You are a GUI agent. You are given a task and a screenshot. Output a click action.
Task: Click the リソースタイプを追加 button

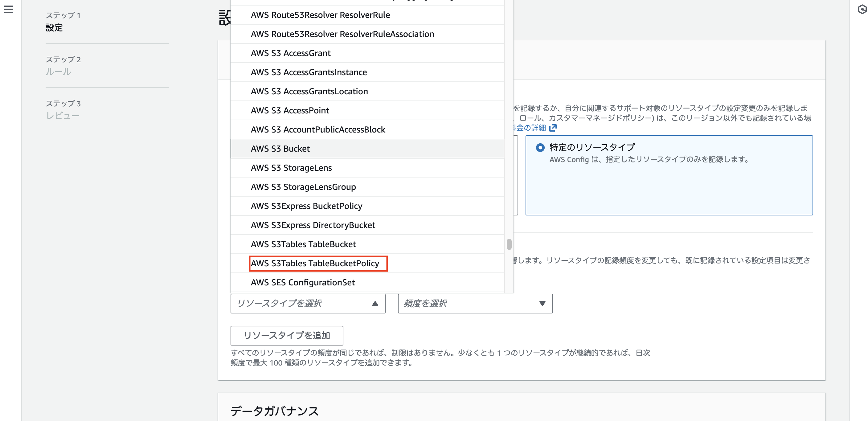(286, 335)
